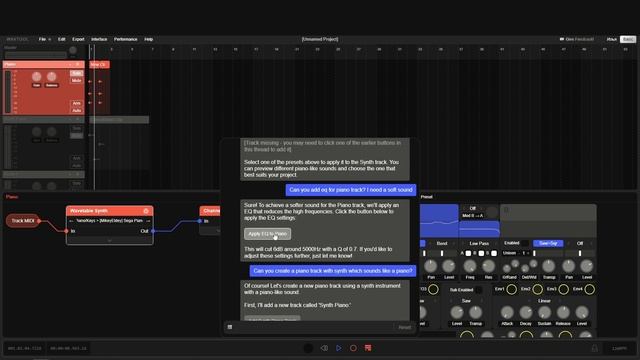Click the Master volume knob
Screen dimensions: 640x360
coord(73,50)
